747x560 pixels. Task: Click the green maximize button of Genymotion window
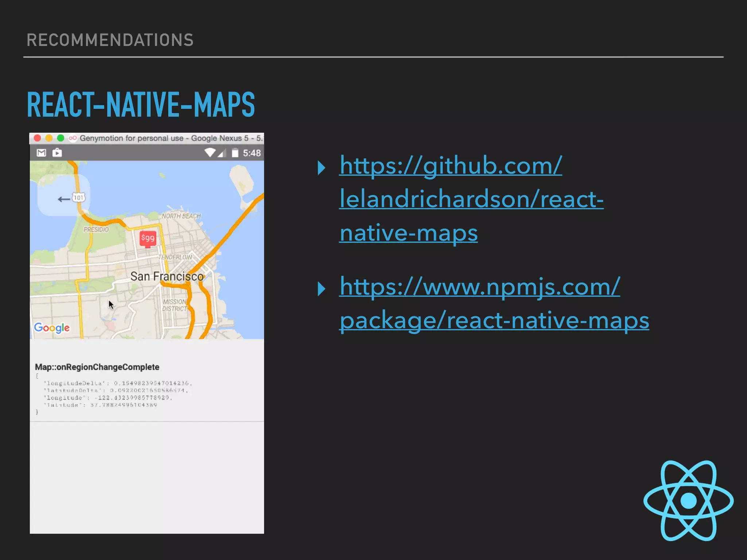point(61,138)
